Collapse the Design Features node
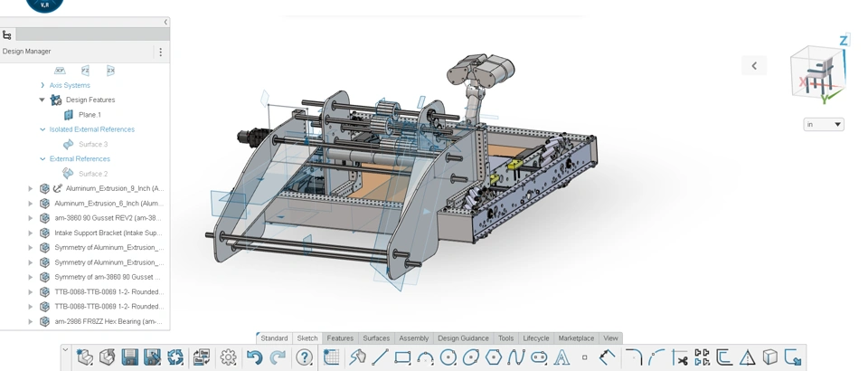The image size is (868, 371). [42, 100]
